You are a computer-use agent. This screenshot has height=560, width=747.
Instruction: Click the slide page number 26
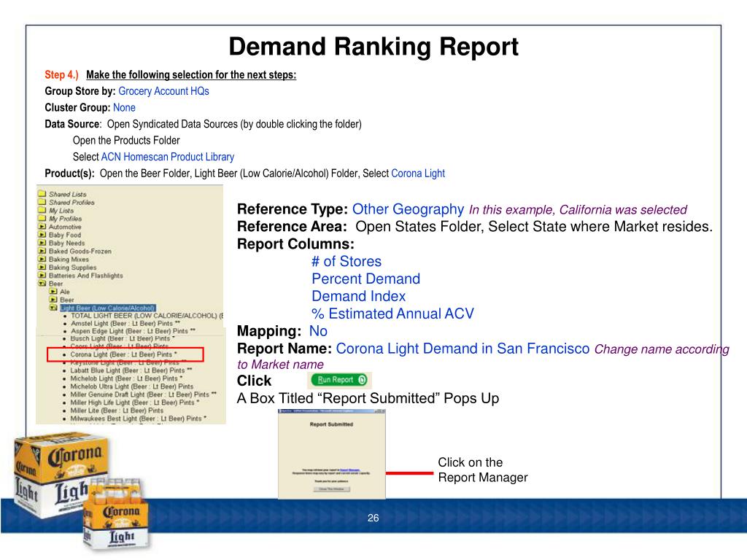373,518
